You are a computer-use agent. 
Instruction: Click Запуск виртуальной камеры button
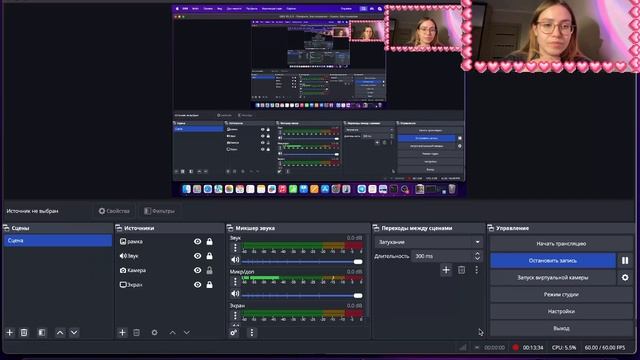(x=553, y=278)
